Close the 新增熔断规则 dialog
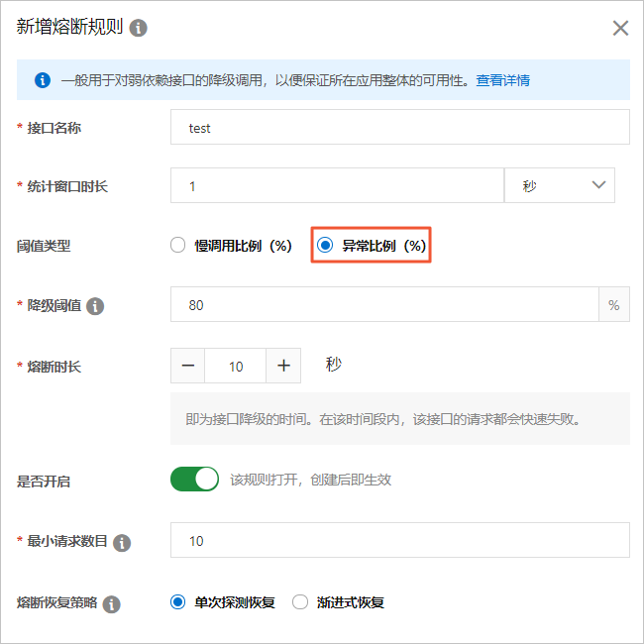 [620, 29]
